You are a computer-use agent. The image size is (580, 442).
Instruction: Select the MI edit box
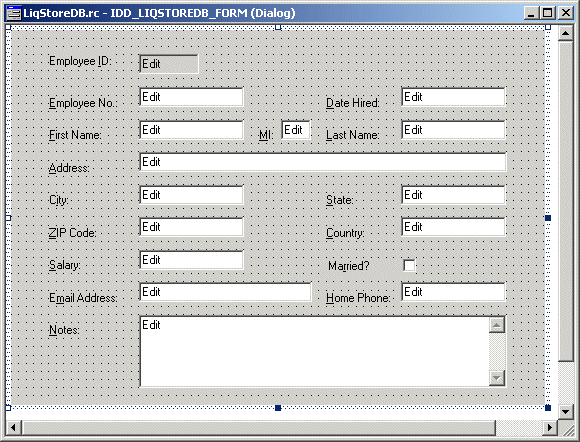click(x=296, y=130)
